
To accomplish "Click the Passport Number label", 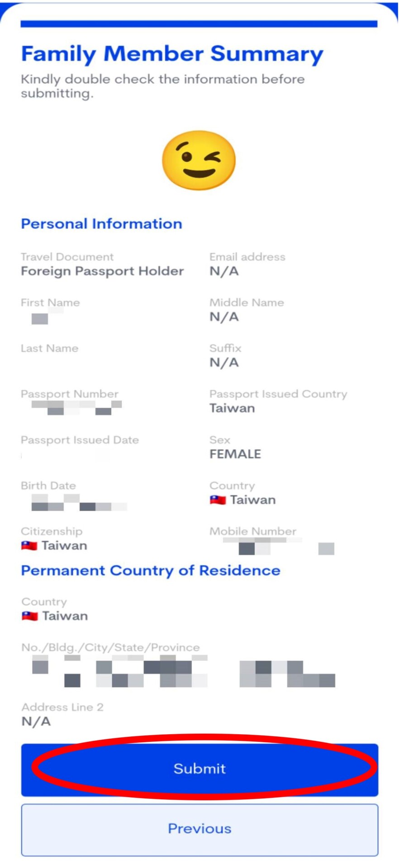I will tap(70, 394).
